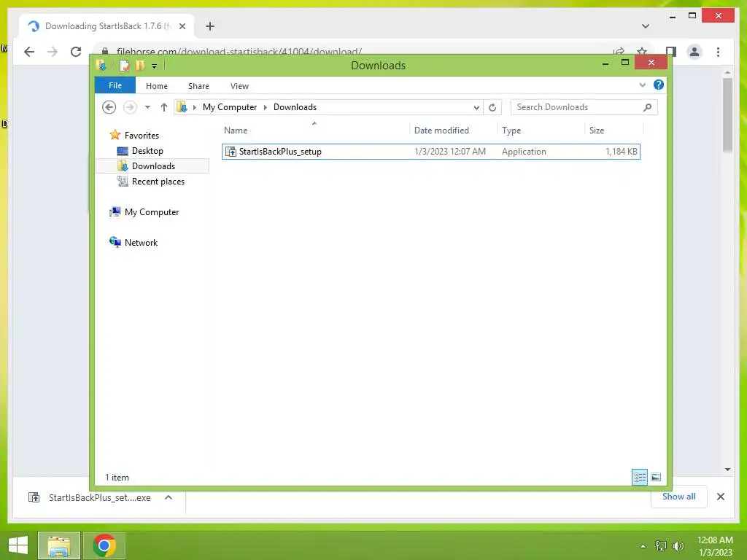
Task: Open a new Chrome tab
Action: coord(210,26)
